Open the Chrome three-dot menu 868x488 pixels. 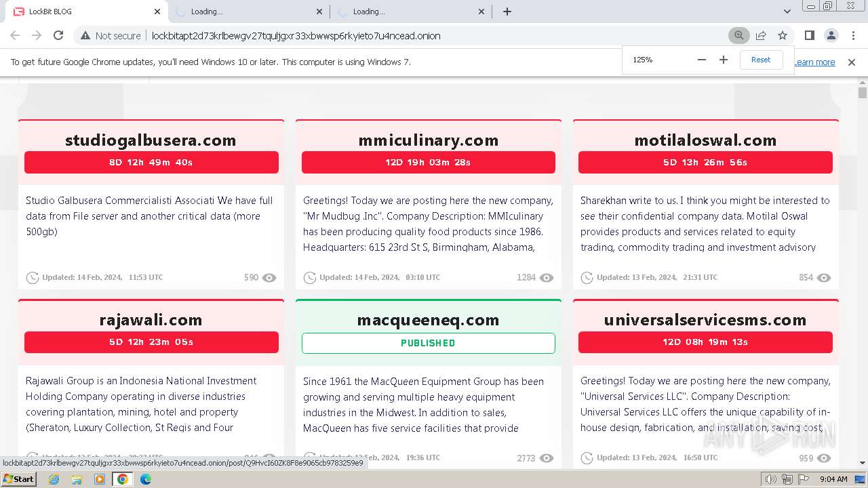pos(853,36)
